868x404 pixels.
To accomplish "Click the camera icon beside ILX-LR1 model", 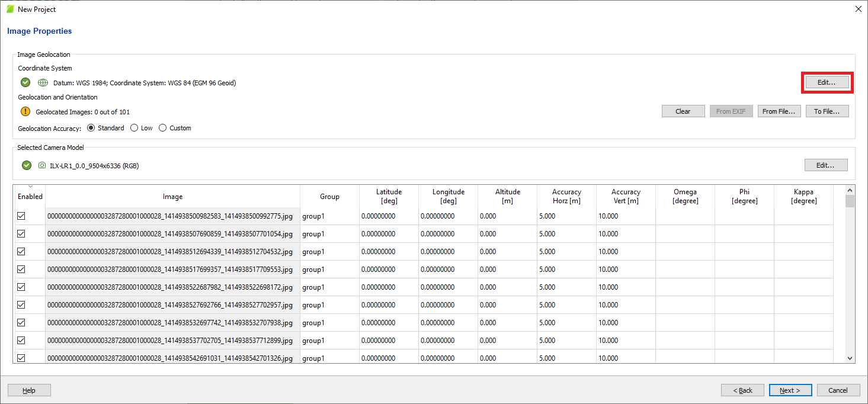I will tap(42, 165).
